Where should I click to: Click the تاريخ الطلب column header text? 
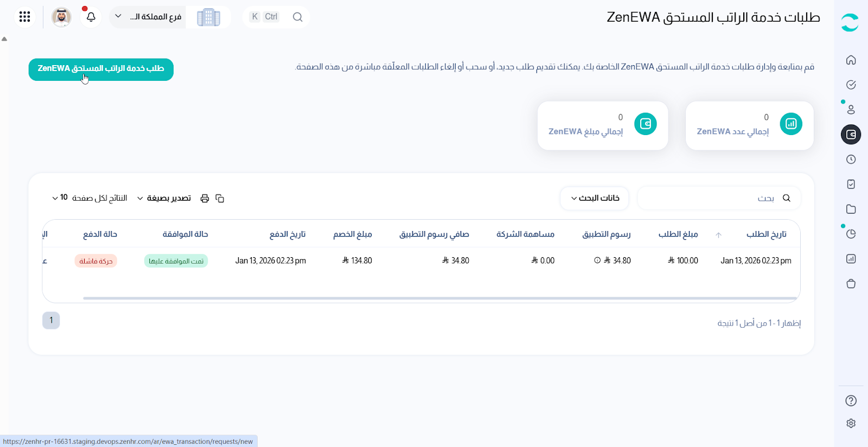tap(767, 234)
